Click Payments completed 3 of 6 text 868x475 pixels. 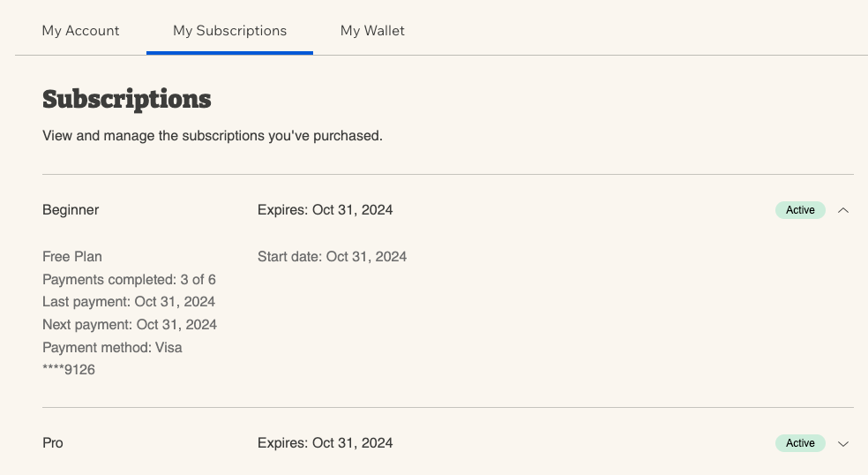coord(129,279)
